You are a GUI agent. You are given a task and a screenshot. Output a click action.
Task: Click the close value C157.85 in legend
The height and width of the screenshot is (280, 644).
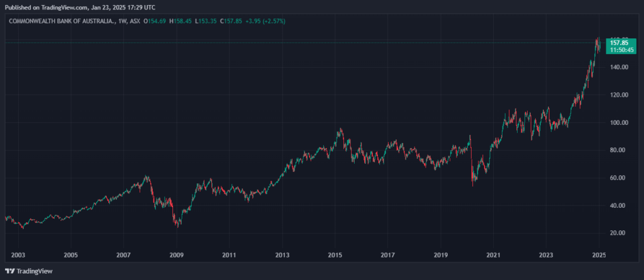[x=232, y=21]
